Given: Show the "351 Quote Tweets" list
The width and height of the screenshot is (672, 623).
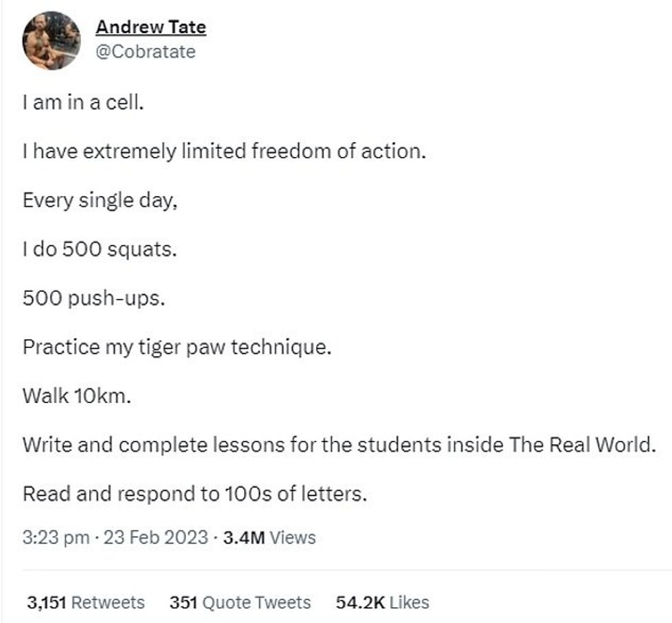Looking at the screenshot, I should coord(240,602).
